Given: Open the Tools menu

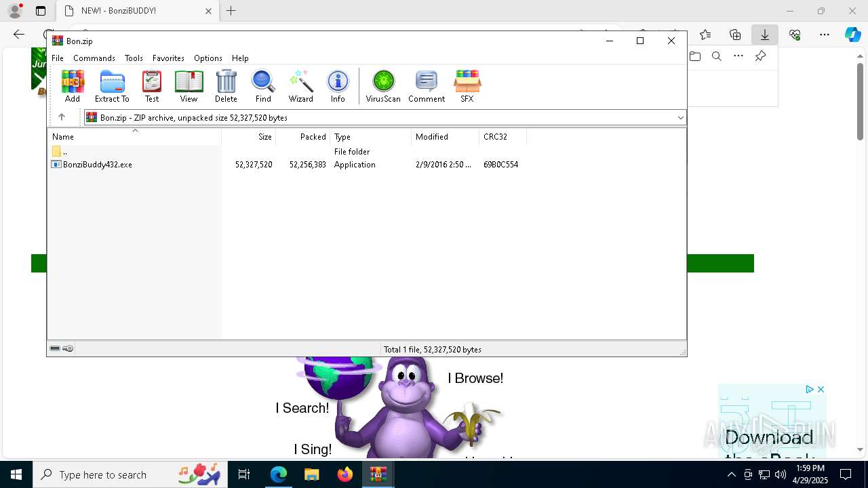Looking at the screenshot, I should point(134,58).
